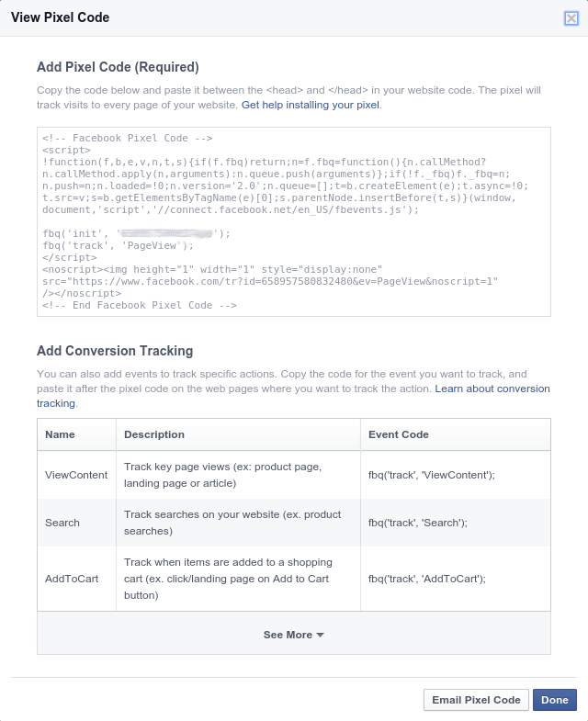Select the ViewContent event code text
This screenshot has width=588, height=721.
[432, 475]
